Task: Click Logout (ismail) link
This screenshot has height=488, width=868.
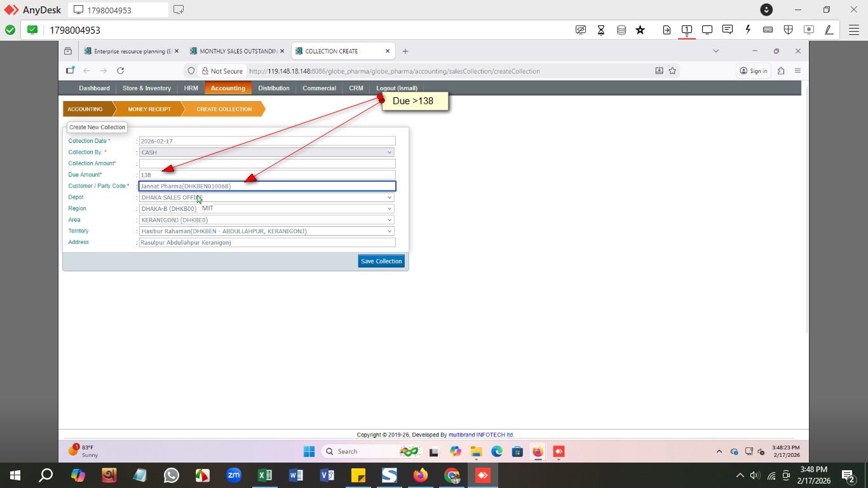Action: (397, 88)
